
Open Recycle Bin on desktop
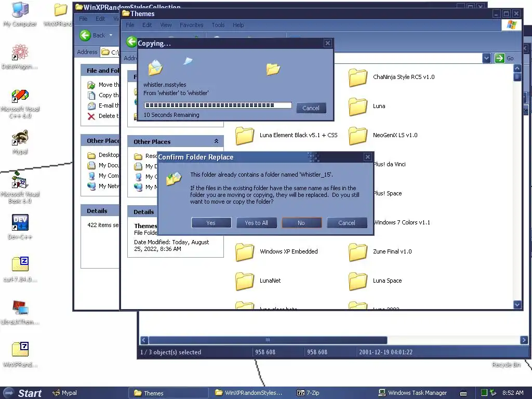[x=506, y=364]
